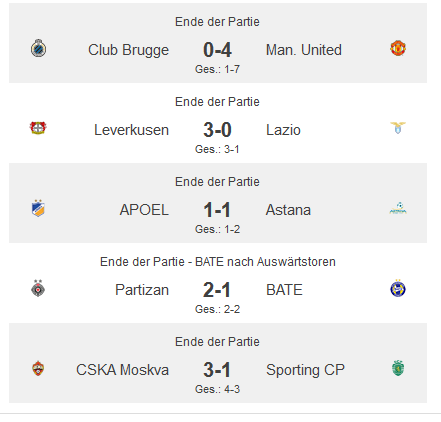Screen dimensions: 441x422
Task: Select the Lazio eagle crest
Action: point(398,128)
